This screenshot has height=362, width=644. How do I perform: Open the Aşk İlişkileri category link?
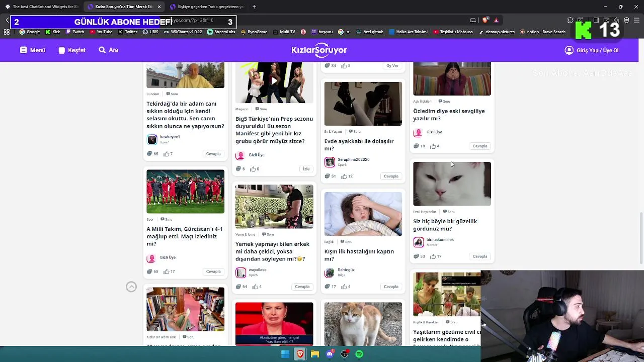tap(422, 102)
